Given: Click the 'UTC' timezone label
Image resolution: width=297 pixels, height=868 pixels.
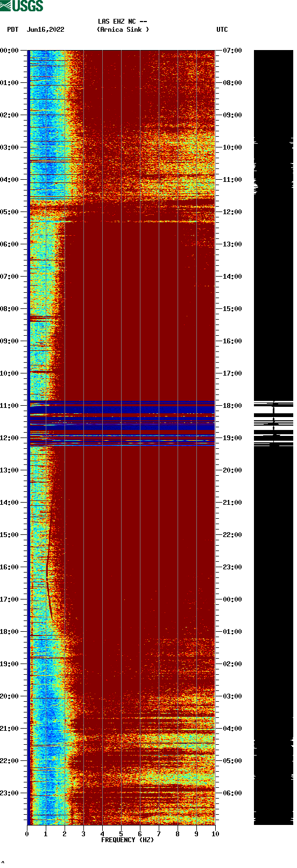Looking at the screenshot, I should point(222,30).
